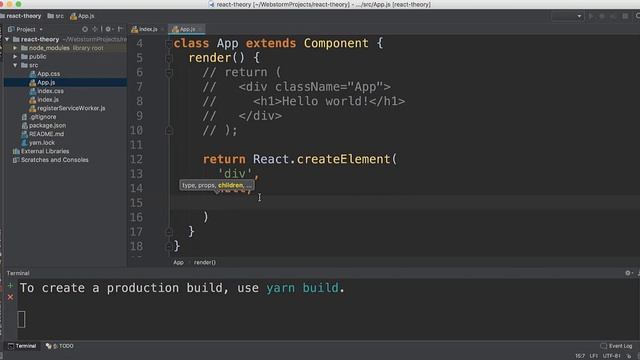Click src breadcrumb in navigation bar
The image size is (640, 360).
click(56, 16)
